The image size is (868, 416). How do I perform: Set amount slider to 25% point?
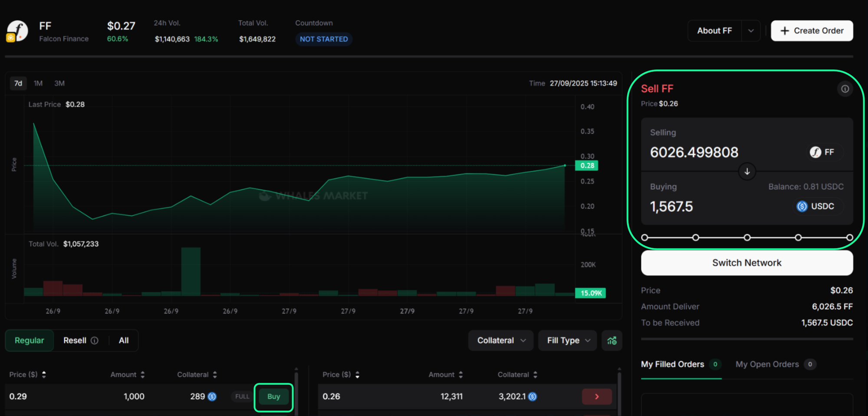[696, 238]
